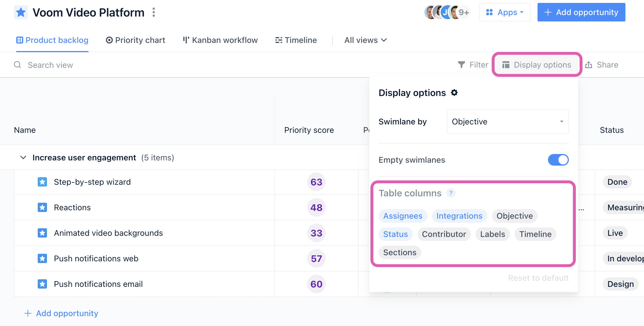This screenshot has width=644, height=326.
Task: Click the Search view field
Action: pos(50,65)
